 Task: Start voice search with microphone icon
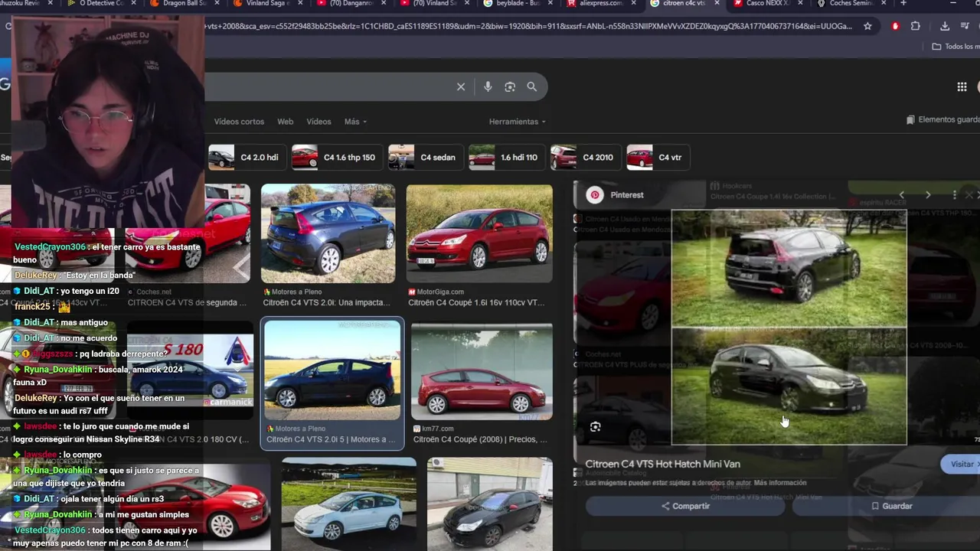point(488,87)
